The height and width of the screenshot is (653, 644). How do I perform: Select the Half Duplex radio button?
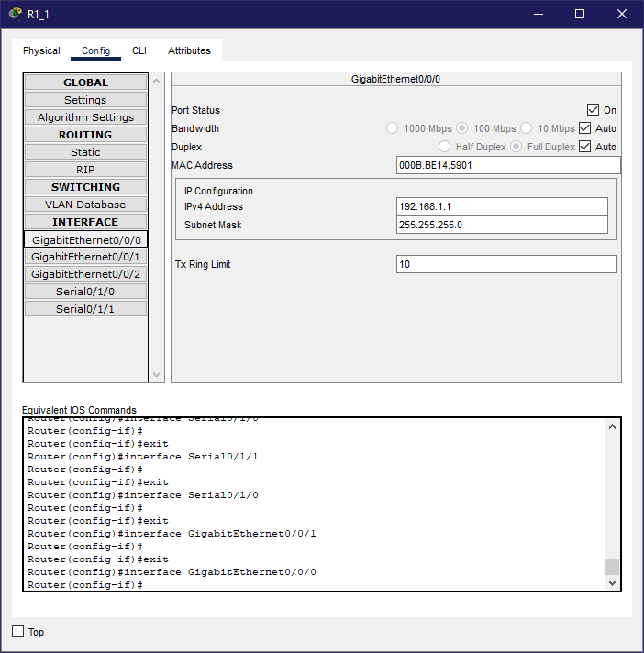click(445, 147)
